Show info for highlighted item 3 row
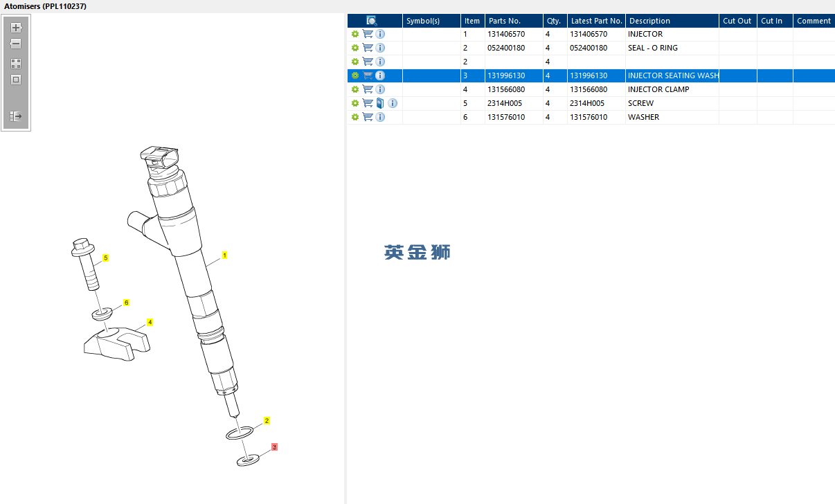Viewport: 835px width, 504px height. pos(380,75)
